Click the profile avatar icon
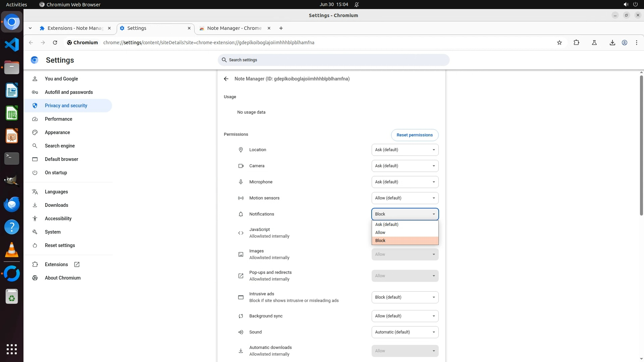 tap(625, 43)
